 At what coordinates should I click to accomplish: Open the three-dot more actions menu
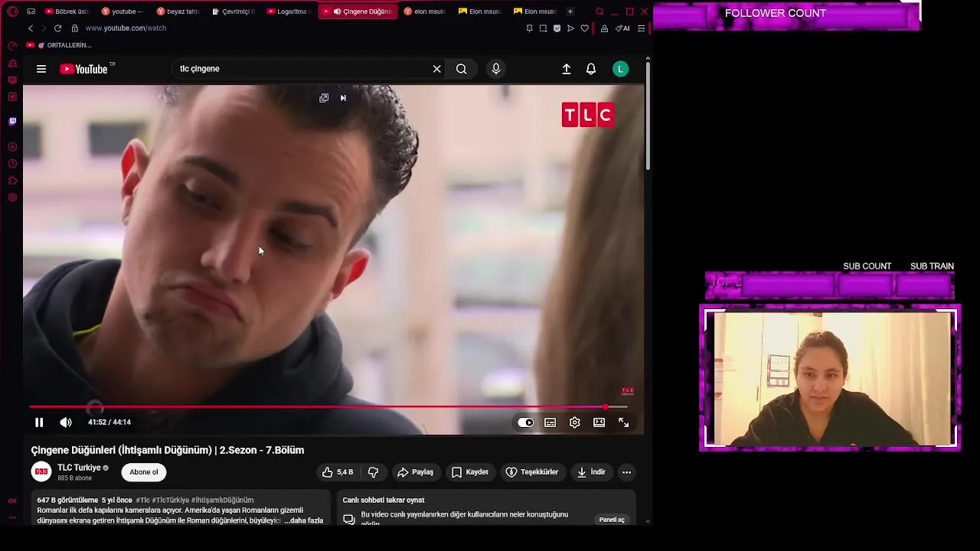pos(626,472)
